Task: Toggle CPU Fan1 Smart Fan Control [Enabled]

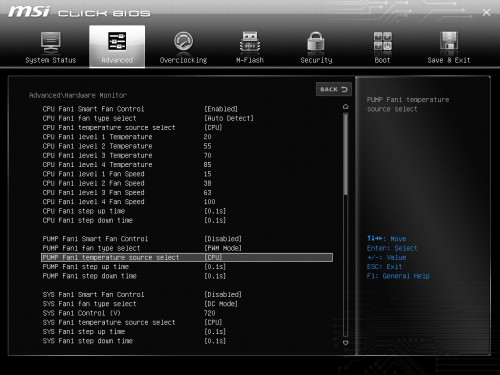Action: 221,109
